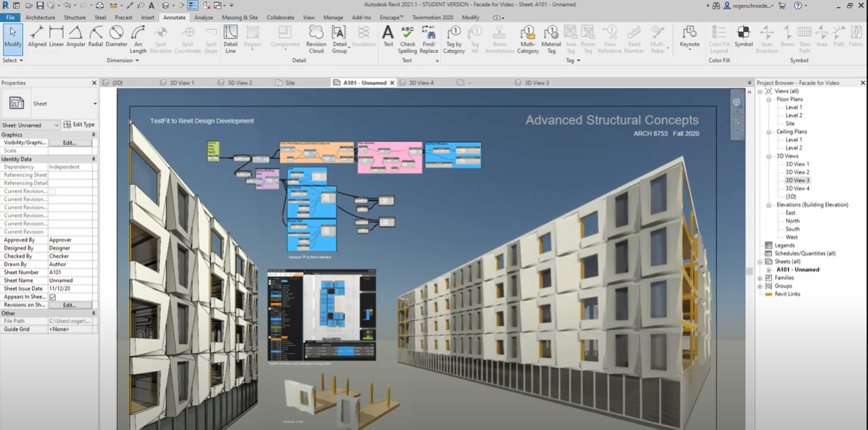Click the Edit Type button
The image size is (868, 430).
(79, 125)
